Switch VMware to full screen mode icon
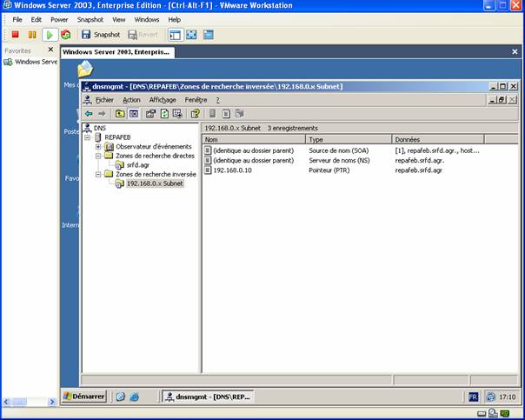Image resolution: width=525 pixels, height=420 pixels. coord(191,35)
